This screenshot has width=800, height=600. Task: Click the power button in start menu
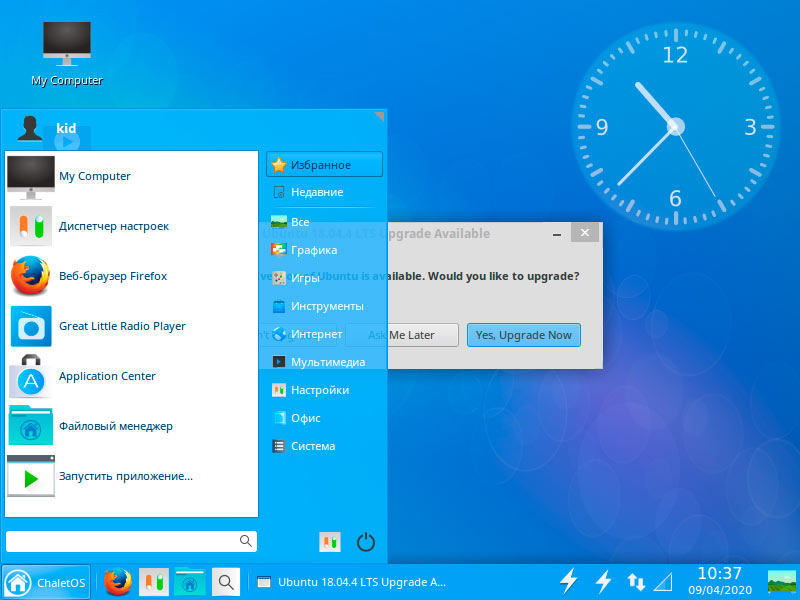click(x=366, y=542)
